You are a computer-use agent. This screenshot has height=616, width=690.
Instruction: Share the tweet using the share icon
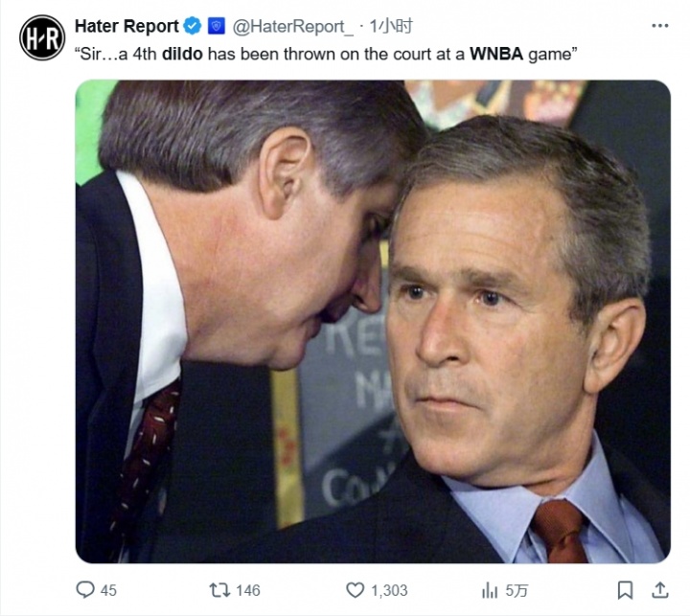point(660,589)
